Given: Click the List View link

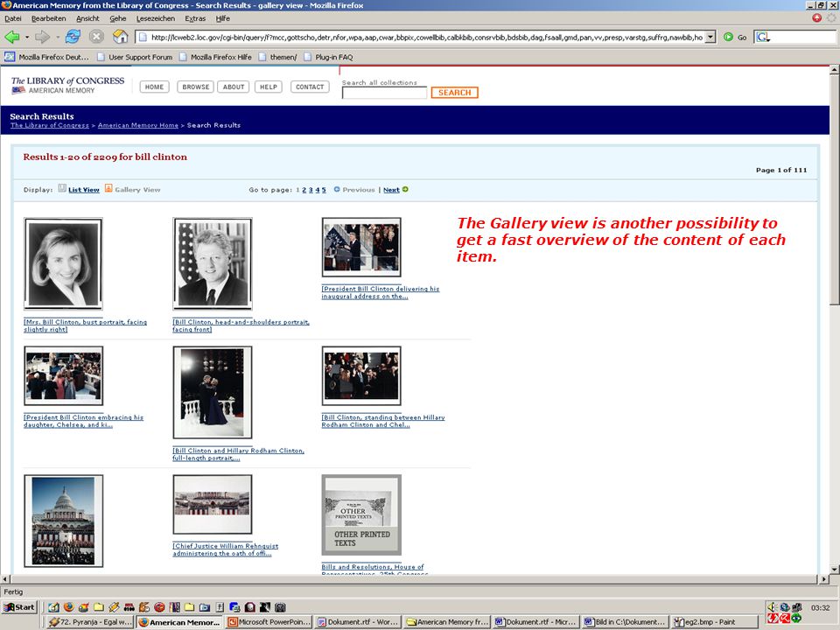Looking at the screenshot, I should [84, 190].
